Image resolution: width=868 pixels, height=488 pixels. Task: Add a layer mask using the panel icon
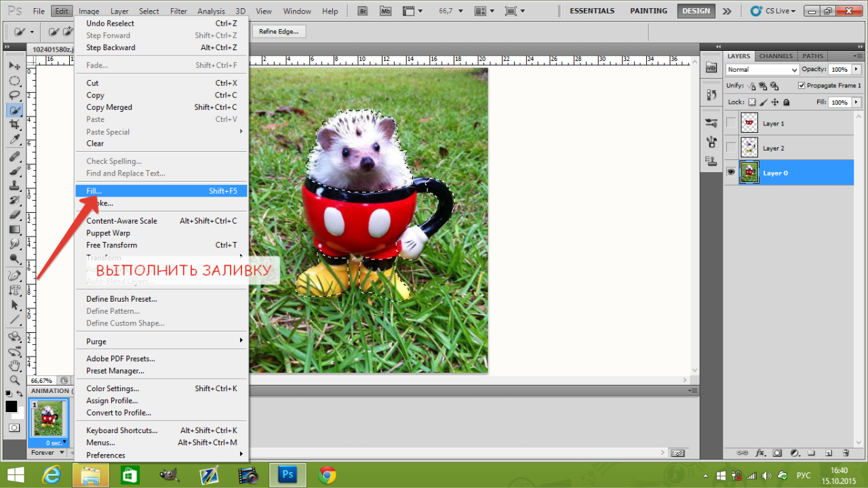tap(777, 453)
